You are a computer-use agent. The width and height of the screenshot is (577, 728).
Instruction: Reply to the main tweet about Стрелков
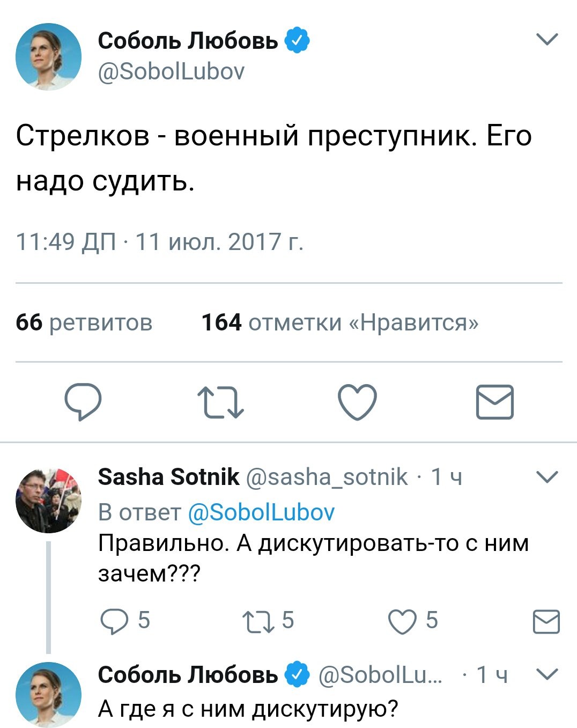83,402
